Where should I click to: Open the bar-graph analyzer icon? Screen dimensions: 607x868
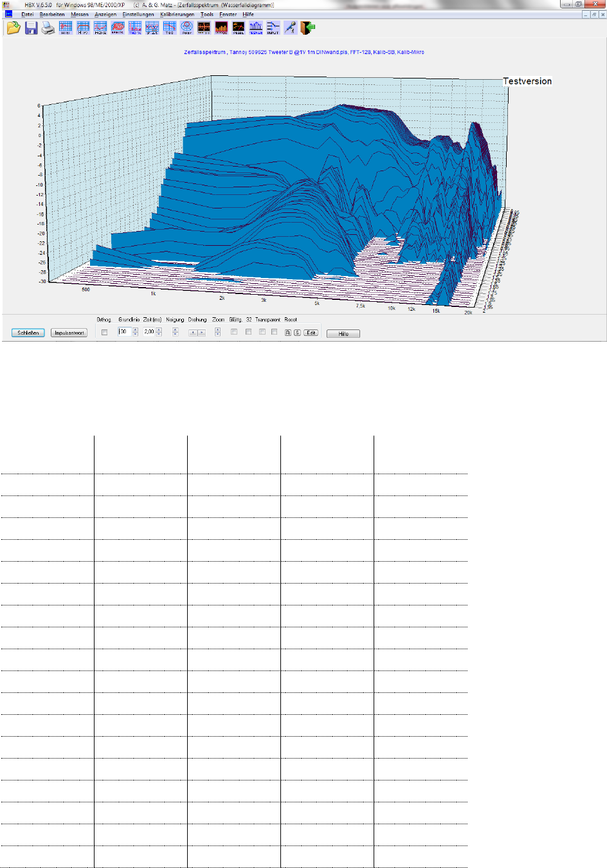tap(221, 28)
